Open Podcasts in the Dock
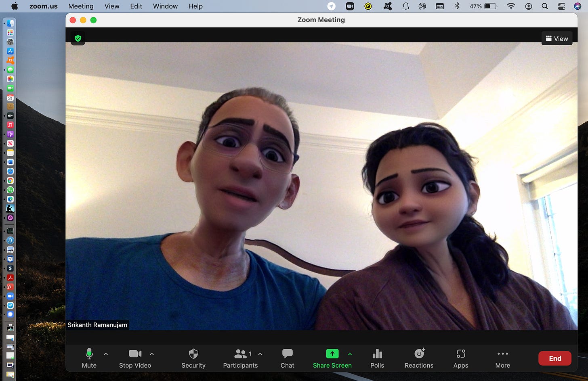 coord(10,134)
